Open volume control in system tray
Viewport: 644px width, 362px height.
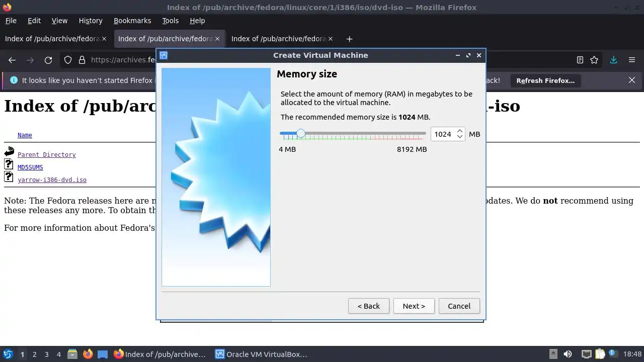coord(568,354)
